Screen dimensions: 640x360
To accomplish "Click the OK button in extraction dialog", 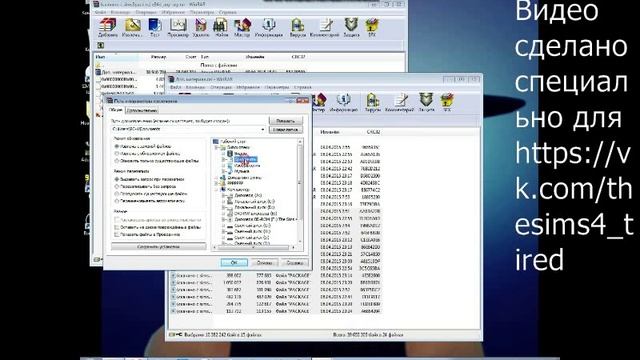I will coord(234,262).
